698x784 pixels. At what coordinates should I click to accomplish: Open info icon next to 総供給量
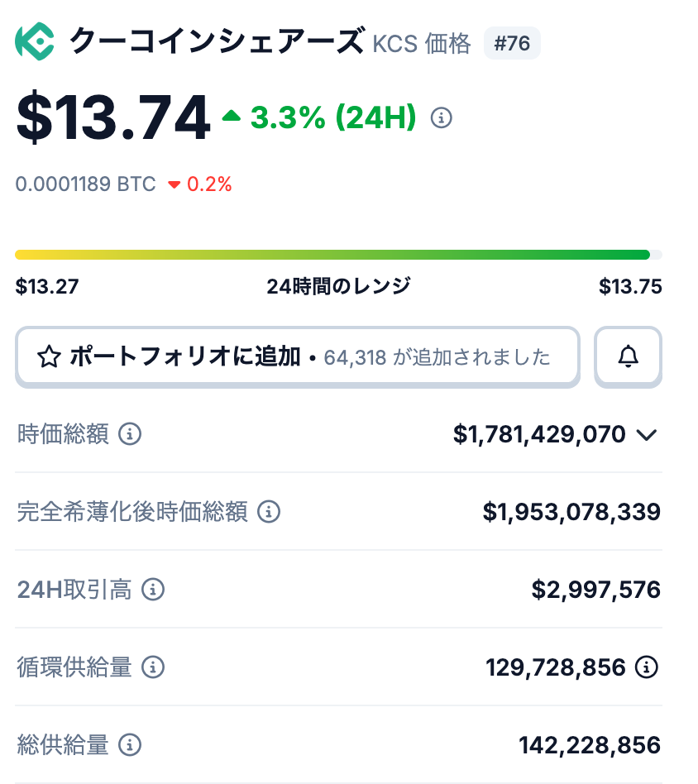(130, 745)
